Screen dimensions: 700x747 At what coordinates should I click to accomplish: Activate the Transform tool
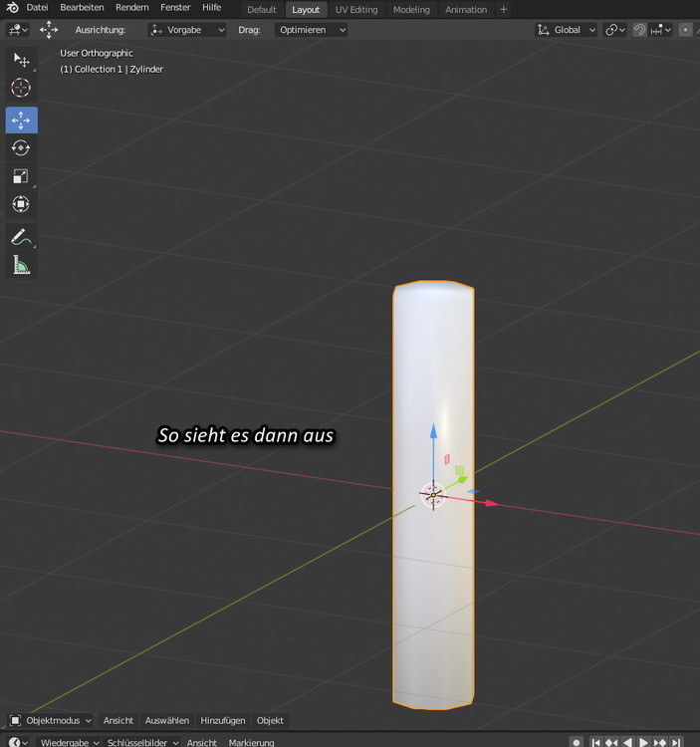[x=21, y=204]
